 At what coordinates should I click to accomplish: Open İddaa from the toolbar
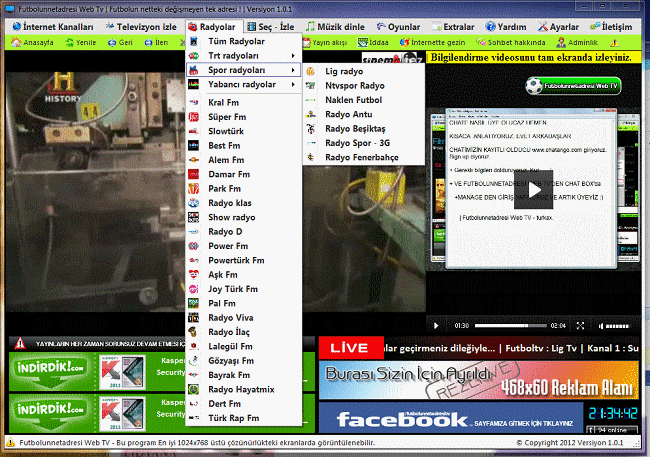click(373, 42)
